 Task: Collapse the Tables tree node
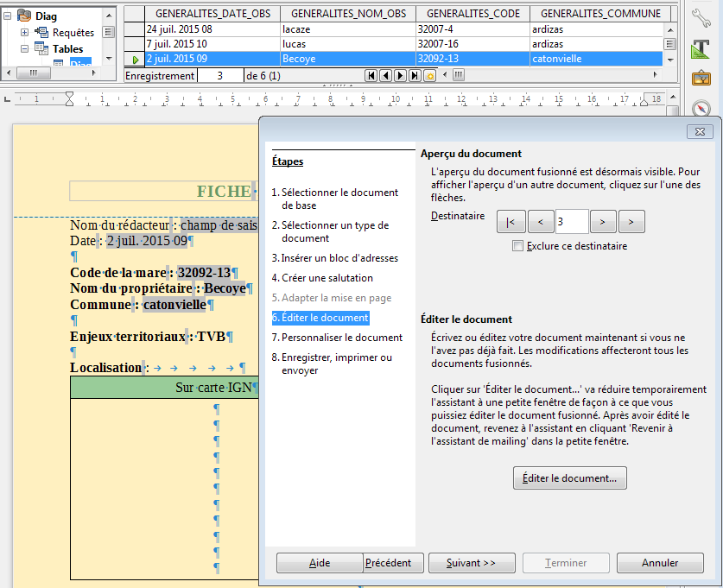[24, 48]
